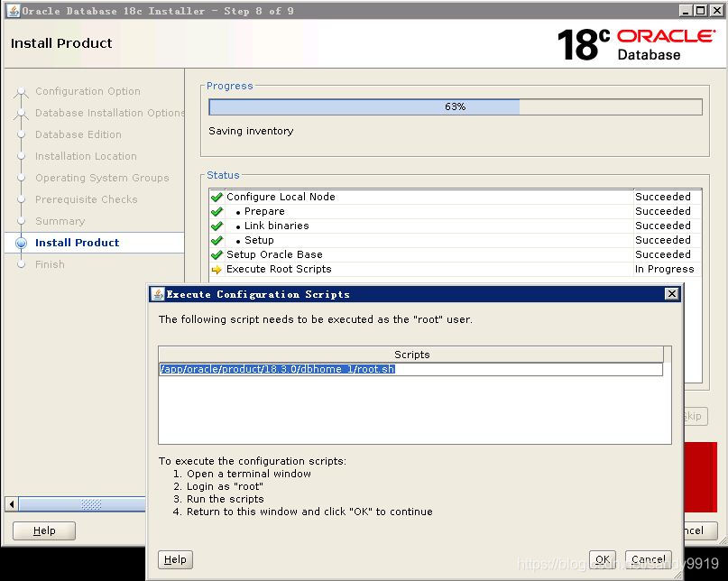Click the 63% installation progress bar
The height and width of the screenshot is (581, 728).
coord(455,106)
